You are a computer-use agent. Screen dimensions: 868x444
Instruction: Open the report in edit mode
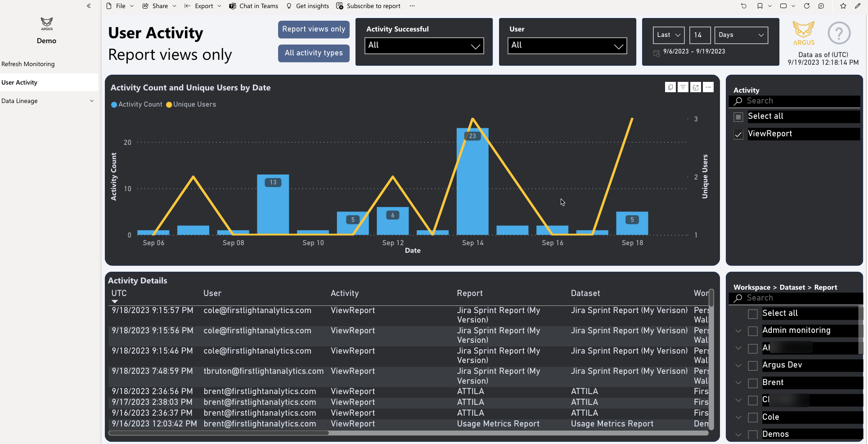tap(859, 6)
